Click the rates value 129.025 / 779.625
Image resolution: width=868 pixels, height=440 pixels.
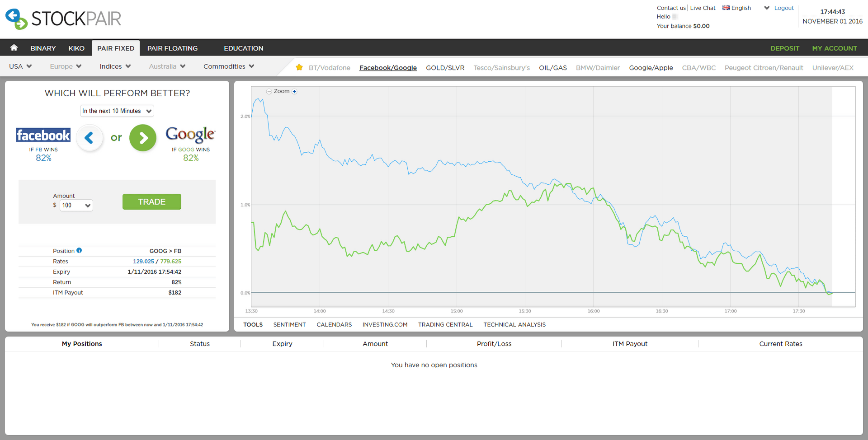pyautogui.click(x=157, y=261)
